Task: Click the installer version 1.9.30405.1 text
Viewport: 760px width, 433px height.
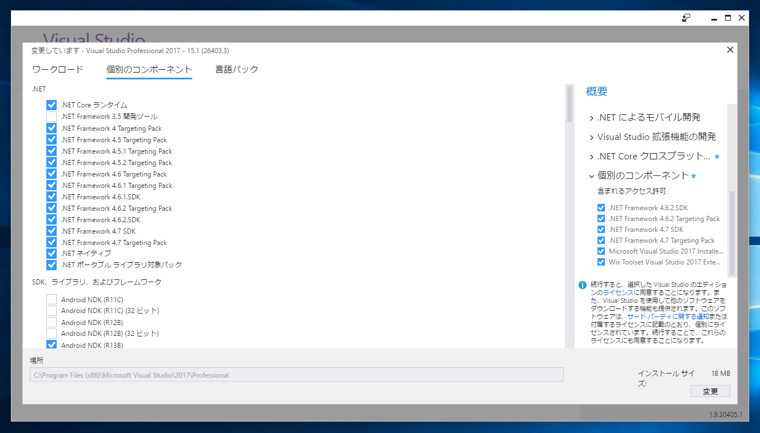Action: tap(725, 415)
